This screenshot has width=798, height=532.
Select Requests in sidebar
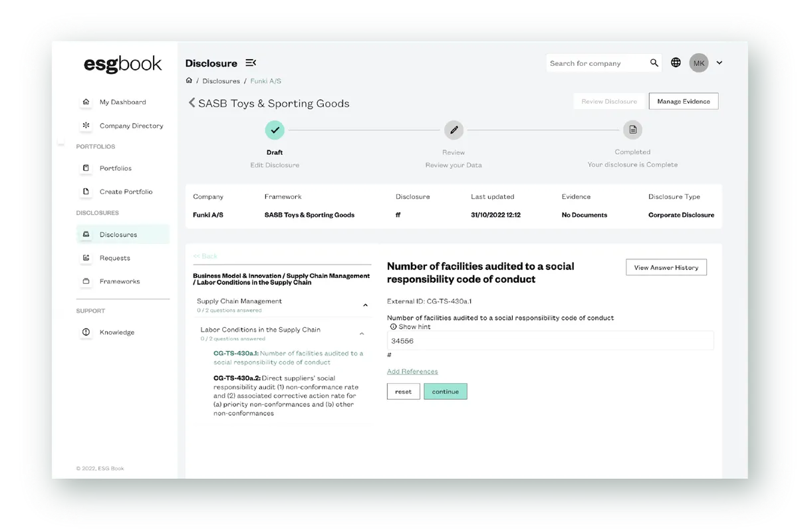point(115,257)
